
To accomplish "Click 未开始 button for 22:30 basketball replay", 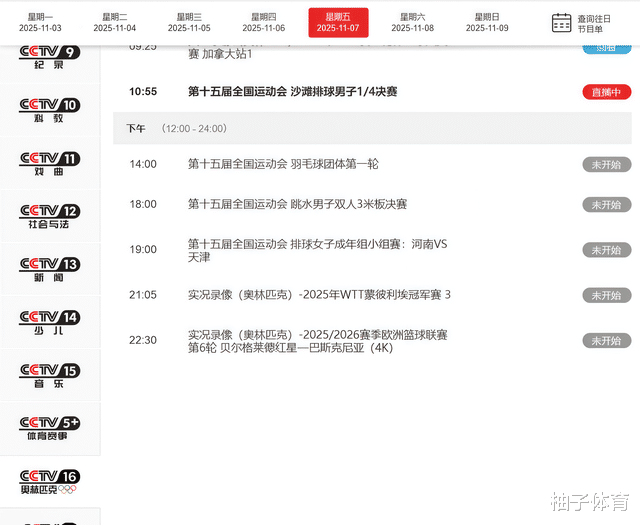I will 607,340.
